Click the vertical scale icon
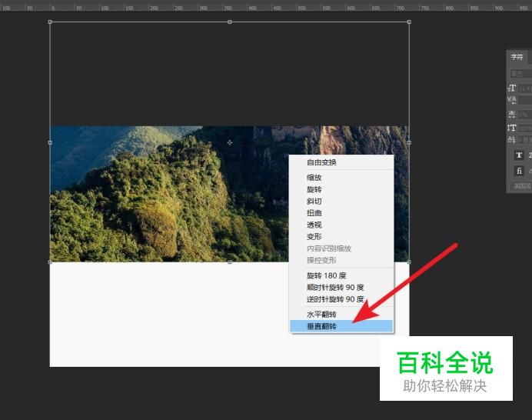 tap(512, 128)
